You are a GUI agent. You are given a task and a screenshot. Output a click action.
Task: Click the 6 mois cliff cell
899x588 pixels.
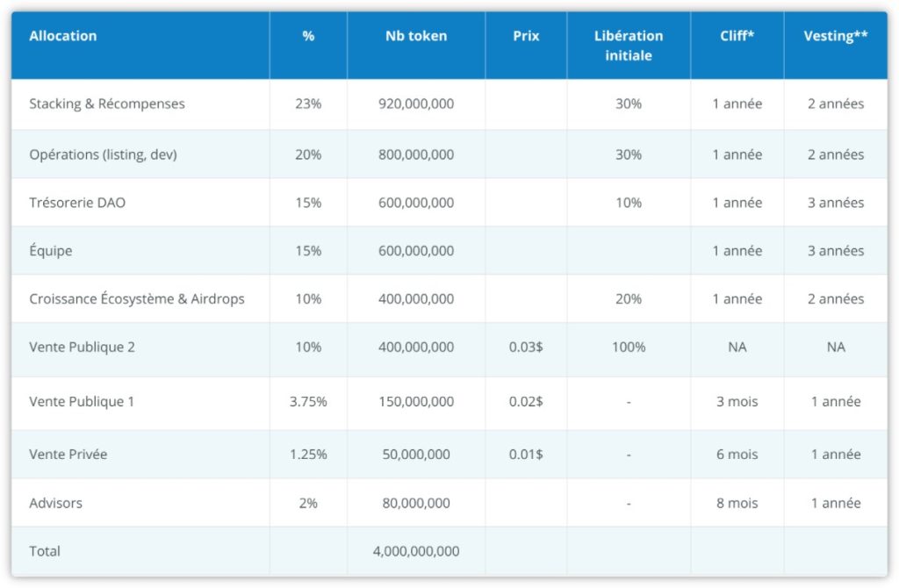coord(737,454)
